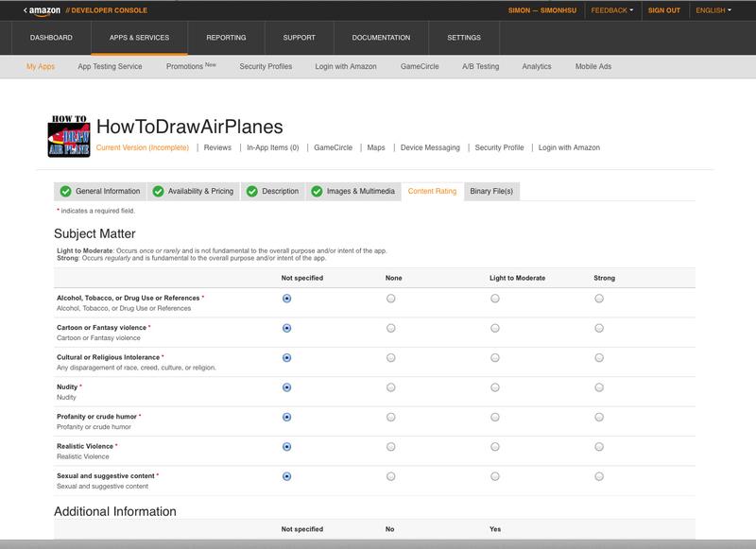Open Promotions submenu item
The height and width of the screenshot is (549, 756).
191,66
